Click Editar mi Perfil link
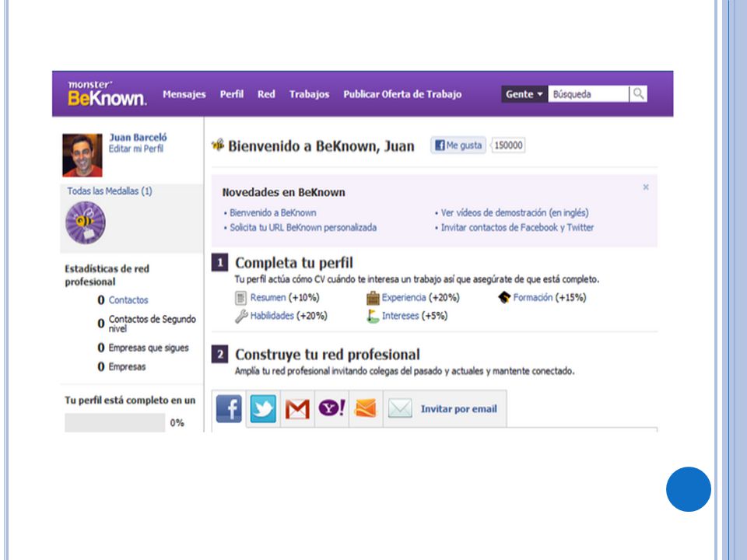 [136, 149]
